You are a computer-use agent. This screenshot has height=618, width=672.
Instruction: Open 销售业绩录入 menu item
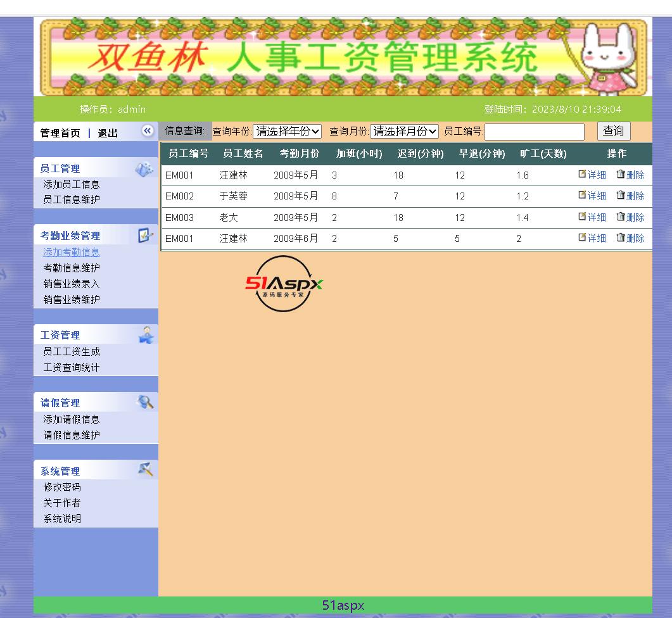pyautogui.click(x=72, y=284)
